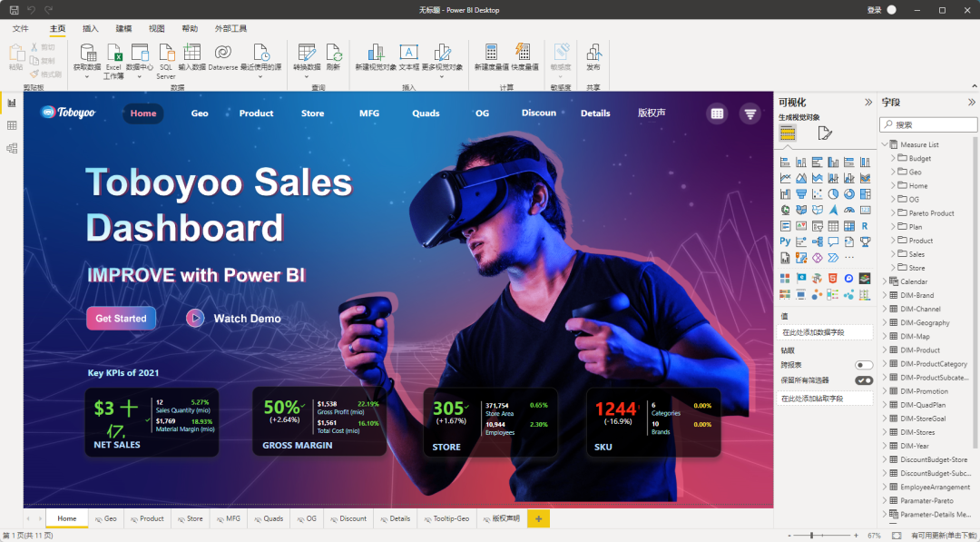Toggle the Keep all filters switch
980x542 pixels.
864,380
